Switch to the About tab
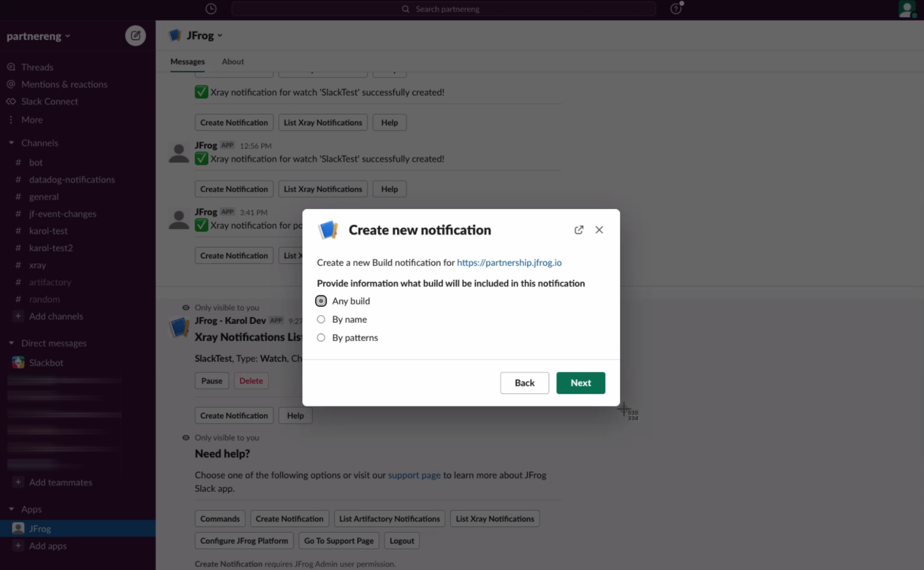 [x=233, y=61]
